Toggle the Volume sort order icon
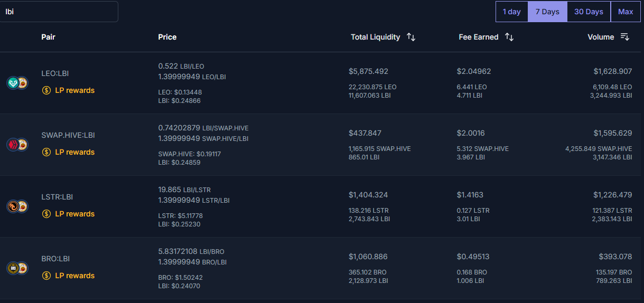This screenshot has width=644, height=303. 624,37
